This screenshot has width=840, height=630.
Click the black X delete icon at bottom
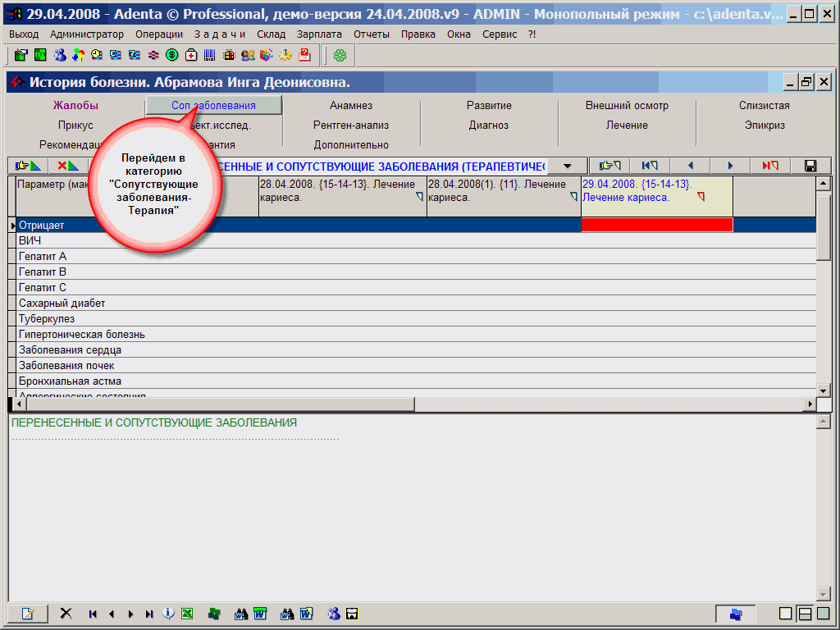point(66,614)
